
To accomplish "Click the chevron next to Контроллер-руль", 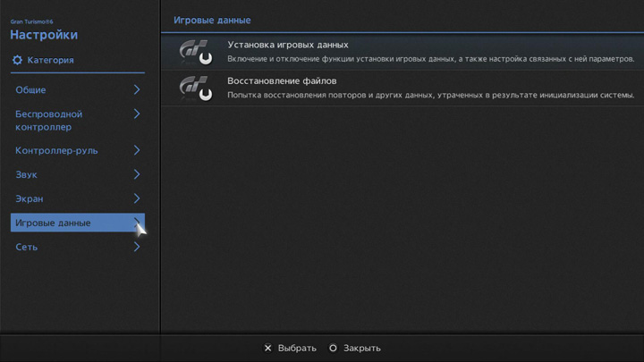I will pyautogui.click(x=137, y=150).
